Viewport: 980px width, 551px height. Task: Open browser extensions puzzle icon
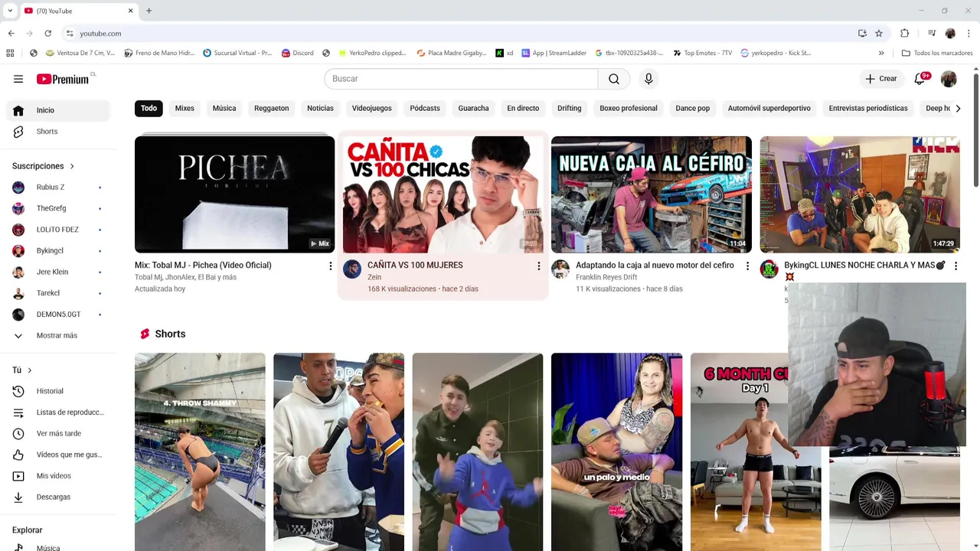pyautogui.click(x=904, y=33)
